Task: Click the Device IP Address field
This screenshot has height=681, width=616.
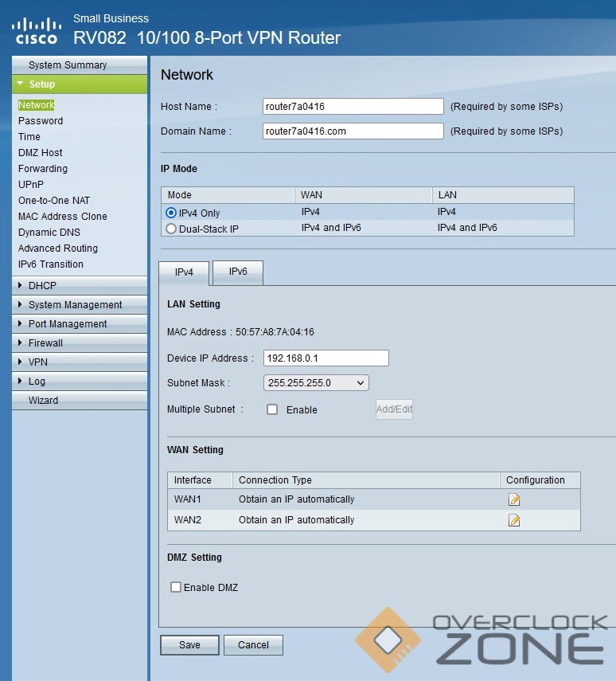Action: (x=326, y=358)
